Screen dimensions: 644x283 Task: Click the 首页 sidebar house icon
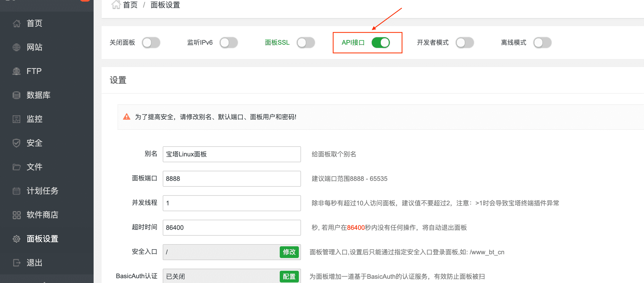[x=16, y=23]
